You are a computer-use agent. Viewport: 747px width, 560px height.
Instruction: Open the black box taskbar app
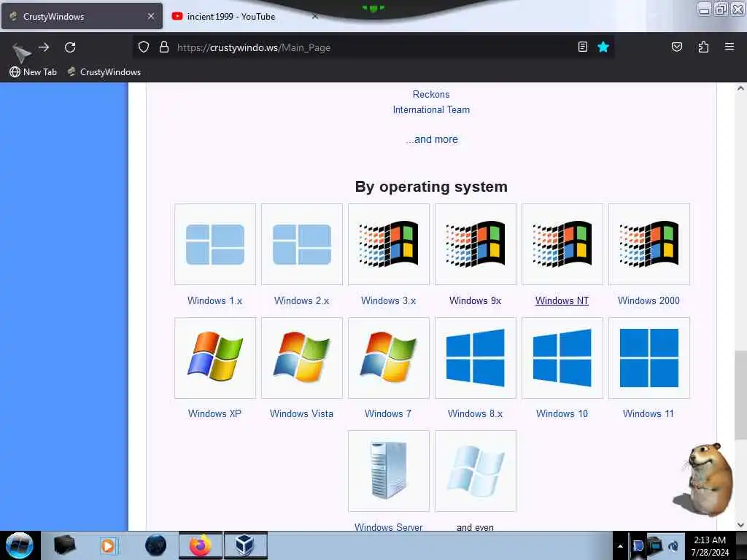coord(64,545)
